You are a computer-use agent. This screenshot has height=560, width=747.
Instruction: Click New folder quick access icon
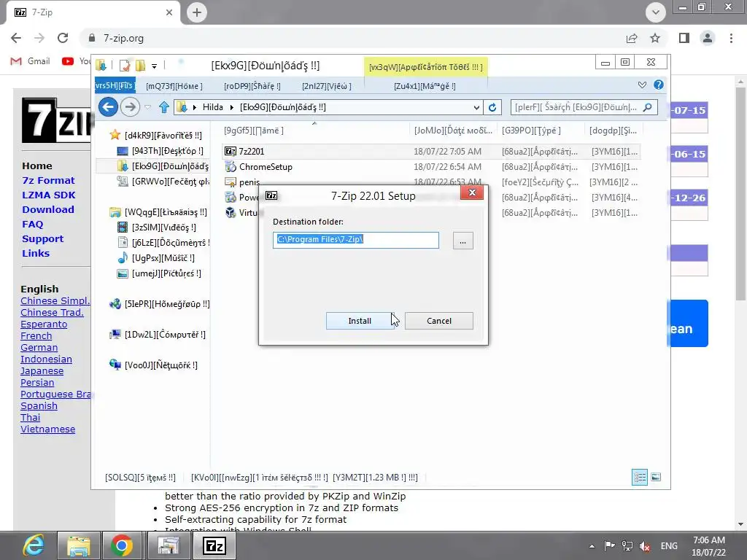click(x=140, y=65)
